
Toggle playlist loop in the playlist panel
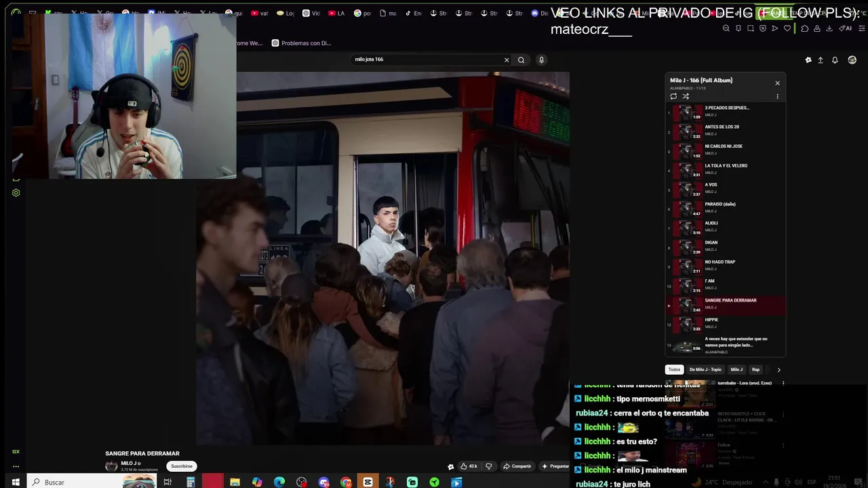click(x=673, y=96)
